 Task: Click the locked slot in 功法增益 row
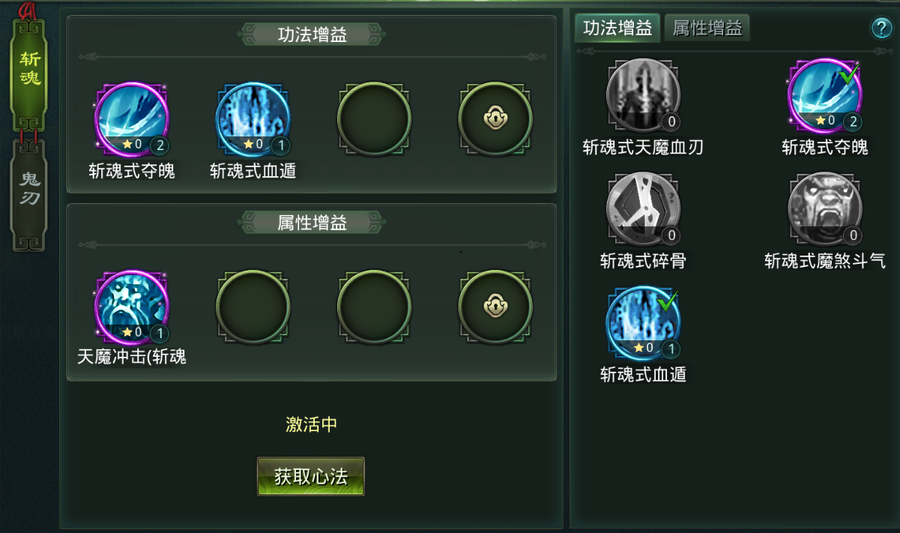495,119
